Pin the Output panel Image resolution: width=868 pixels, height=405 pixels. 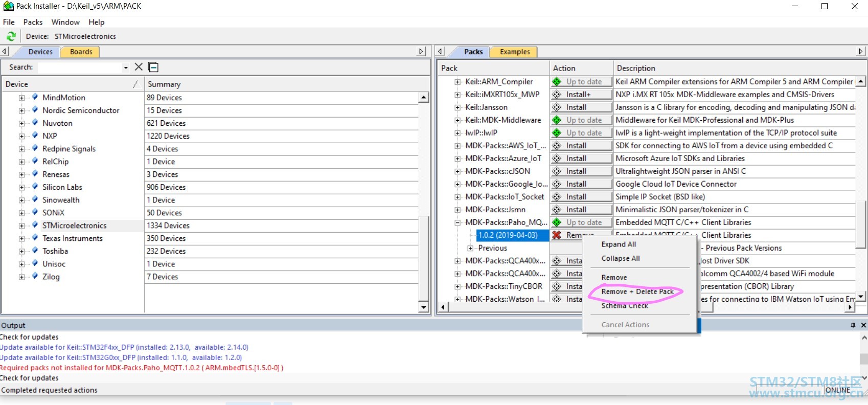[853, 325]
